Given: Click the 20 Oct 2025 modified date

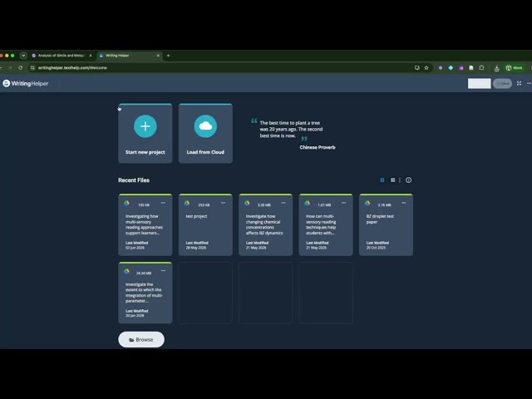Looking at the screenshot, I should click(376, 248).
